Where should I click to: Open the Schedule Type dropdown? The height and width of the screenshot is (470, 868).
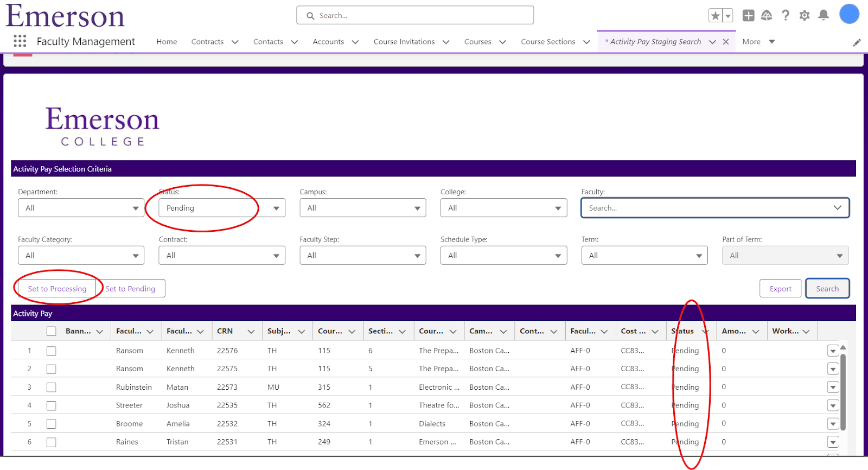504,256
